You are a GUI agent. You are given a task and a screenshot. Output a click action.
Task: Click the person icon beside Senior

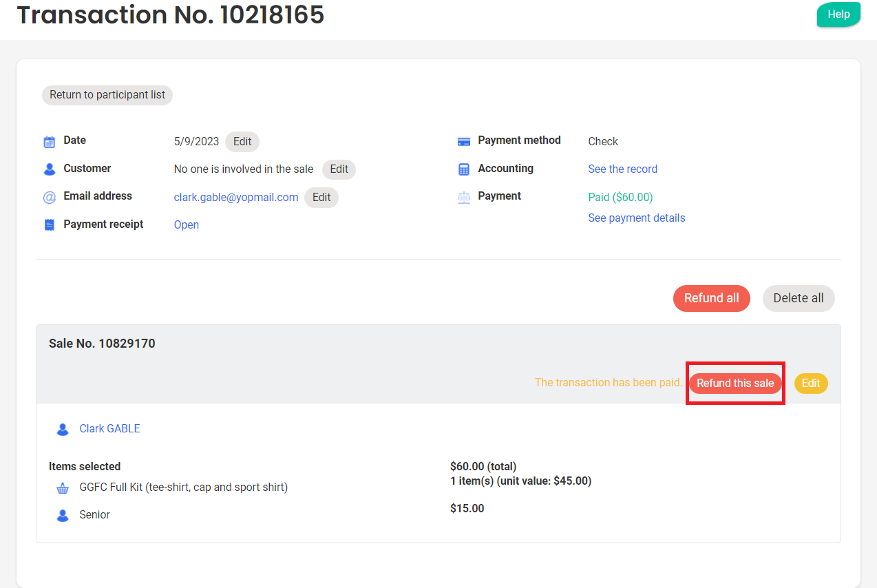pos(63,516)
